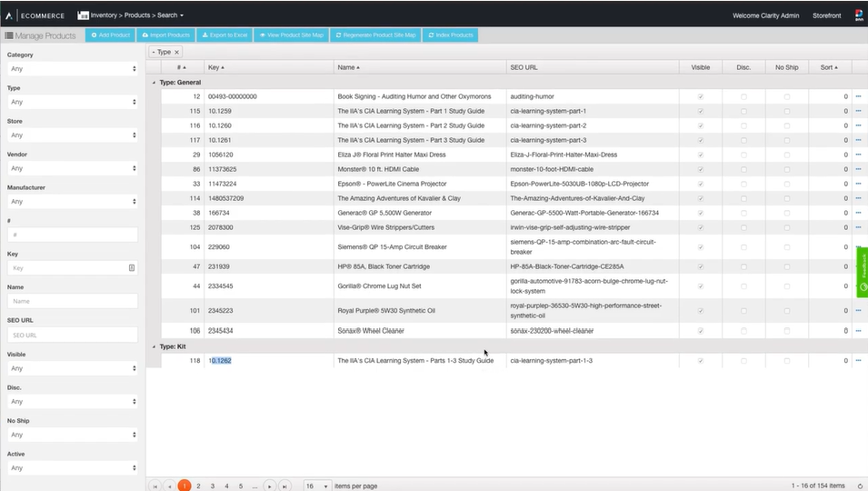The height and width of the screenshot is (491, 868).
Task: Open the green Feedback side tab
Action: [x=863, y=273]
